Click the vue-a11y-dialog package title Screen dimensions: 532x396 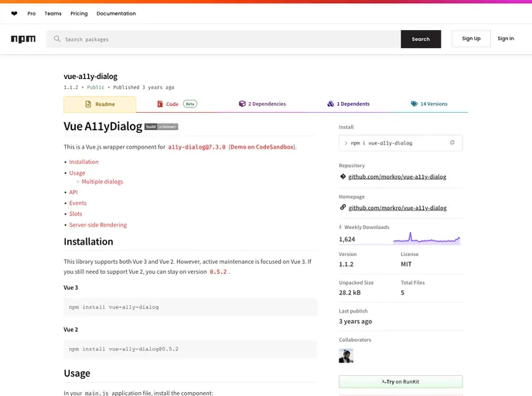pos(90,77)
